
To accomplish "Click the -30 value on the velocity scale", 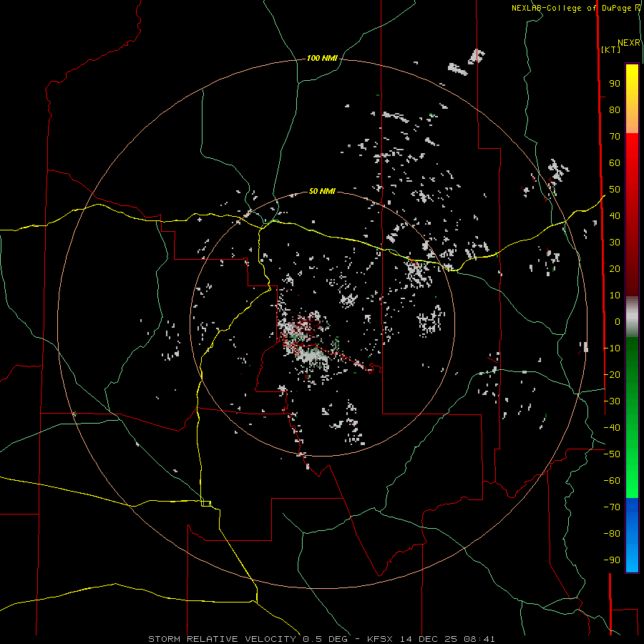I will 612,401.
